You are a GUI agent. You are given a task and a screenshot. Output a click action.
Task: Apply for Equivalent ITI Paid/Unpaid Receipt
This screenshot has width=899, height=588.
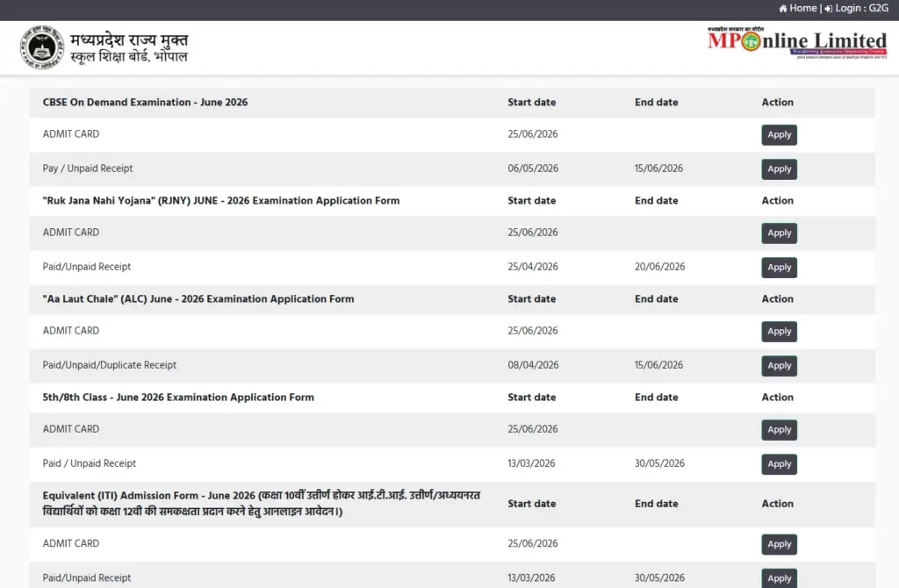[x=780, y=578]
